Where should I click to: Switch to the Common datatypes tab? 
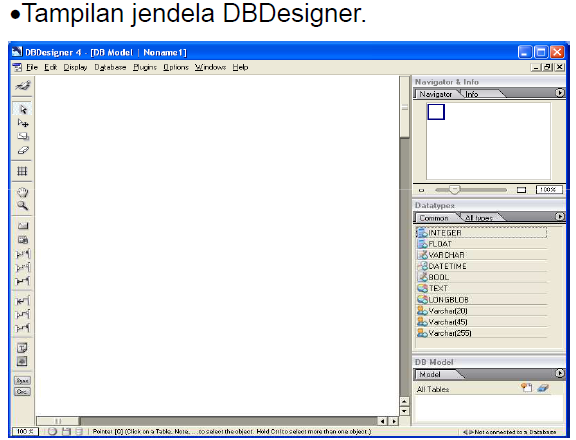(434, 218)
